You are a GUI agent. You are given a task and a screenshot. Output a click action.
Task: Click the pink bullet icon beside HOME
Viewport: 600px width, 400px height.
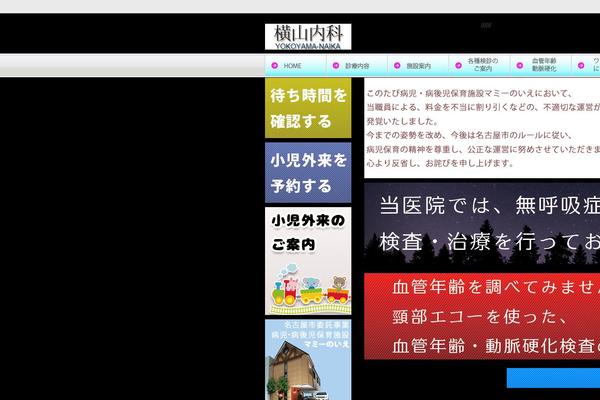pos(274,65)
